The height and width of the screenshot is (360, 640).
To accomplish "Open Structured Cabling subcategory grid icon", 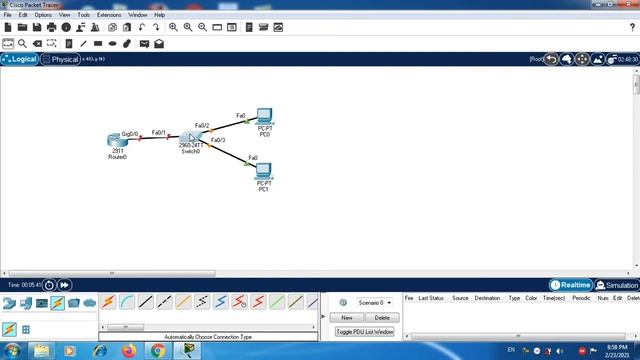I will [26, 329].
